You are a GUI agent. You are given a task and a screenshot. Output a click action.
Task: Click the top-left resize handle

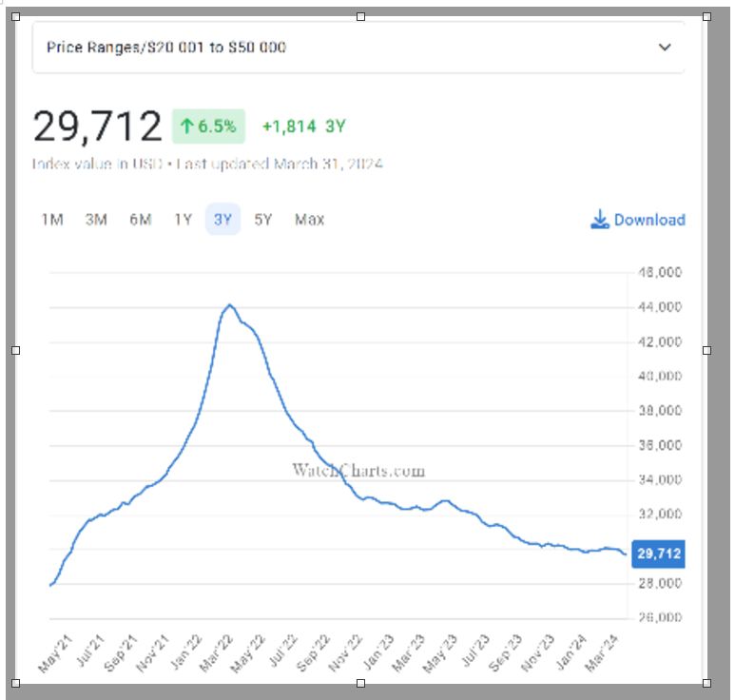point(15,16)
